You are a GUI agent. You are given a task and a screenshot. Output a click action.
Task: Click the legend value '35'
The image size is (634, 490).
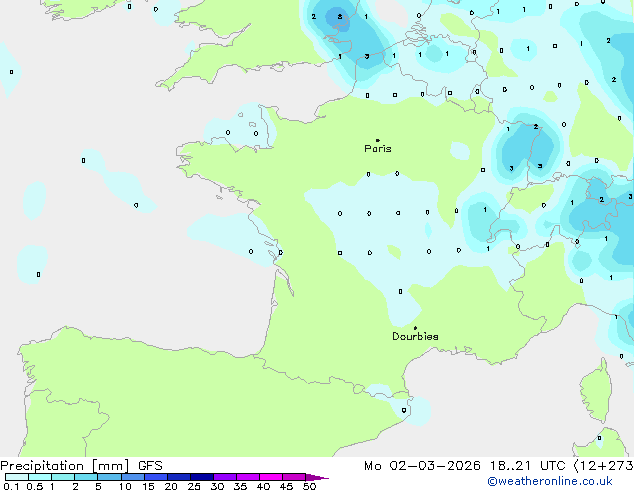(x=240, y=486)
